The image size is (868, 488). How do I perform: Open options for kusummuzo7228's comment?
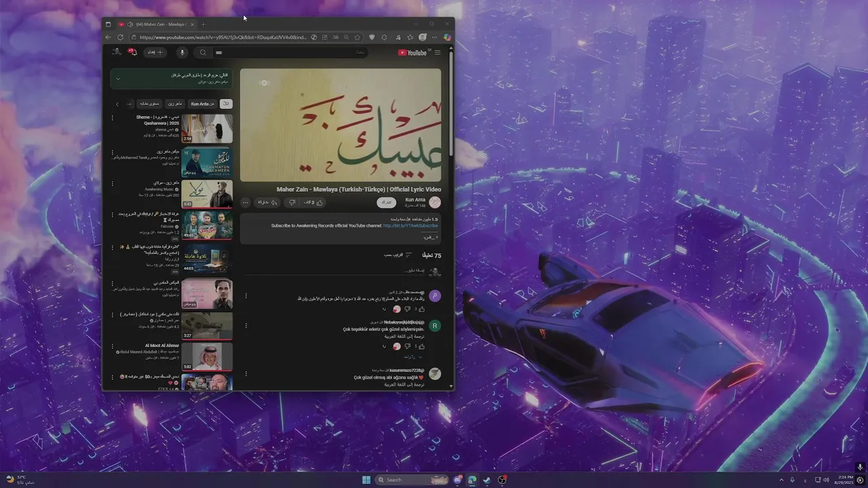pos(246,373)
